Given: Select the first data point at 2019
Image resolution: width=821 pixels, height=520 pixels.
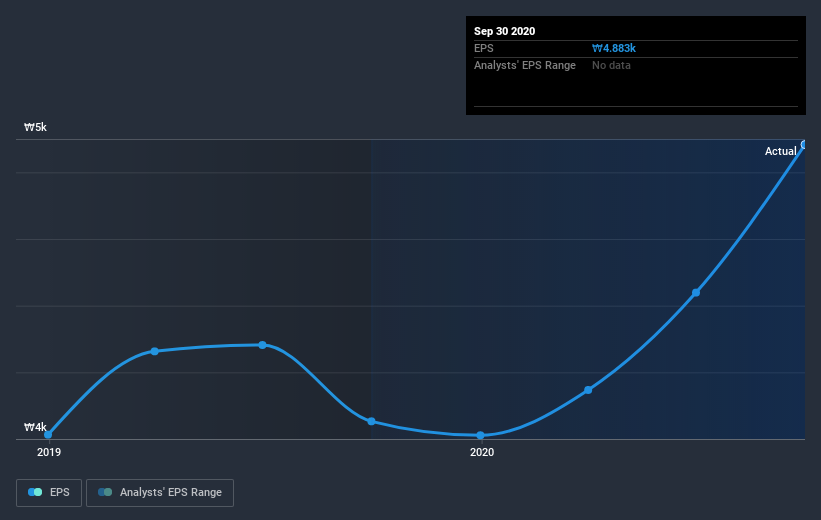Looking at the screenshot, I should [48, 435].
